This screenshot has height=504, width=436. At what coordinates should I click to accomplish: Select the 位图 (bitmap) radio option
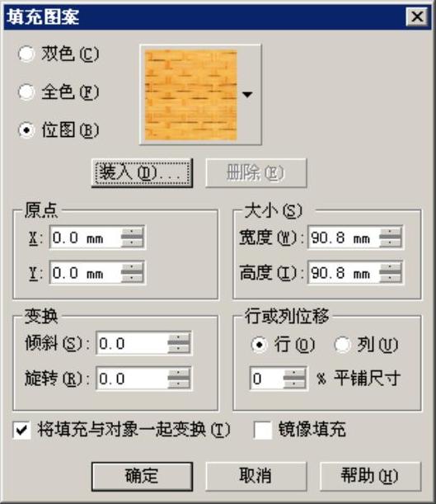point(26,130)
